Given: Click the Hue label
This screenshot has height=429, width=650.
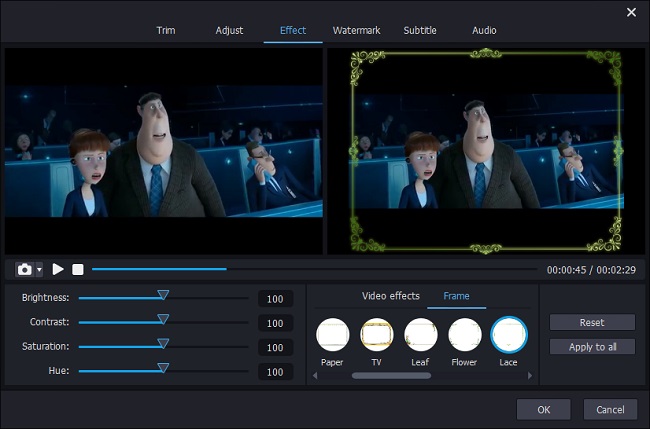Looking at the screenshot, I should [x=59, y=371].
